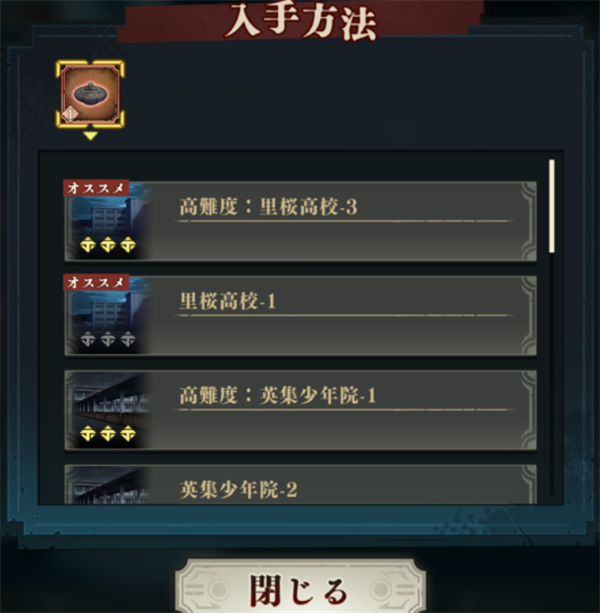Click the オススメ badge on 里桜高校-1
Image resolution: width=600 pixels, height=613 pixels.
pyautogui.click(x=96, y=282)
